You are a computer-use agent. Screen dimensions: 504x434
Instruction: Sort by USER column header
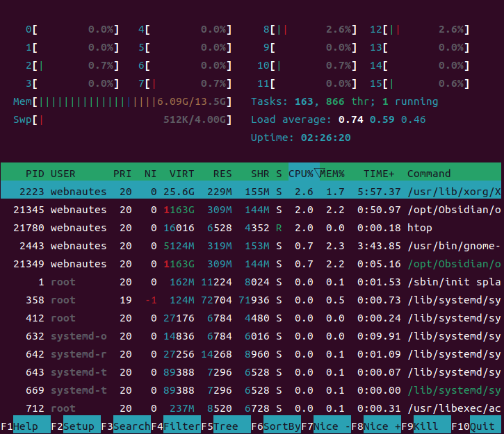[x=63, y=174]
